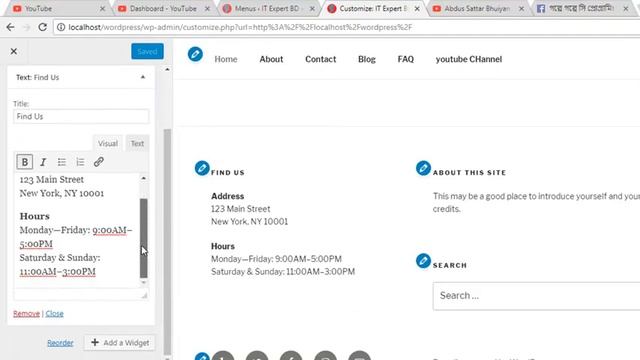This screenshot has height=360, width=640.
Task: Switch to the Menus IT Expert BD tab
Action: point(268,9)
